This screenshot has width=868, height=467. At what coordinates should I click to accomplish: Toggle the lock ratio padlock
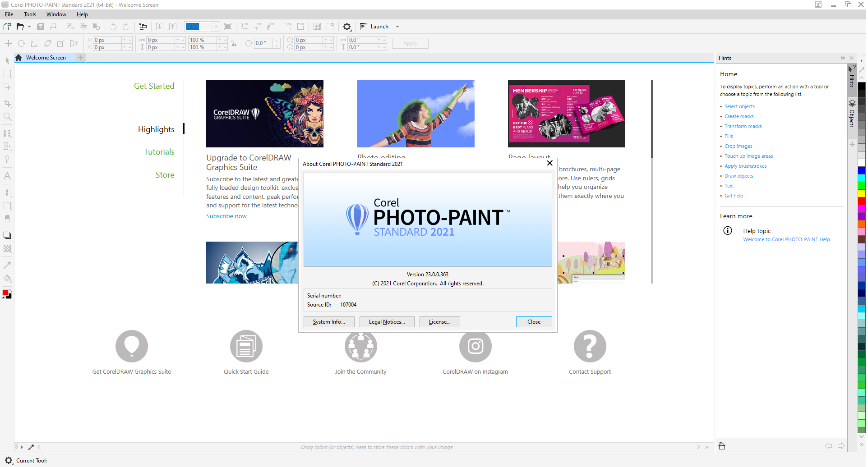234,44
